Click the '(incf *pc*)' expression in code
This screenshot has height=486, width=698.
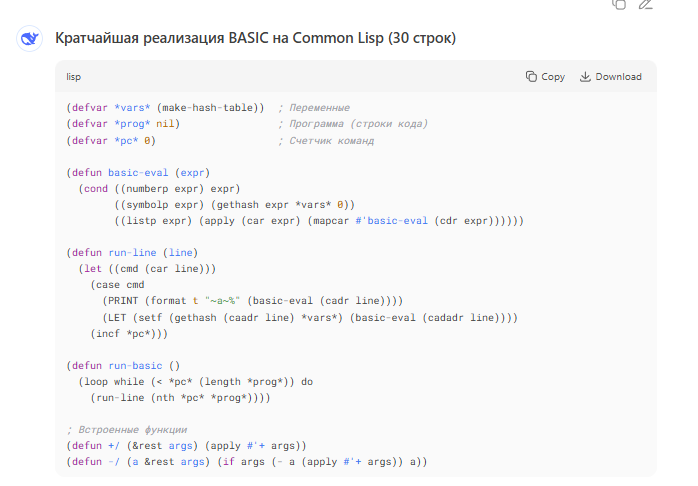126,334
